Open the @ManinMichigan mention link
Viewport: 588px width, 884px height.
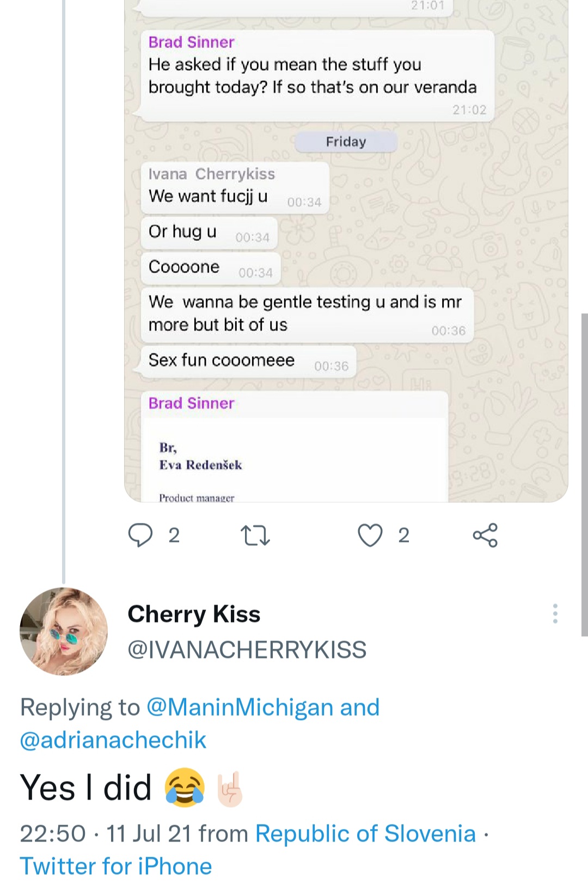240,707
